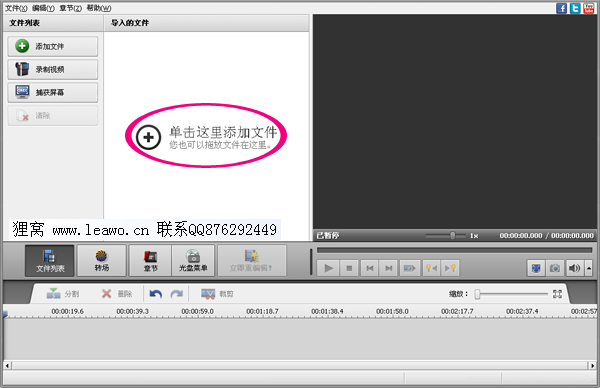Viewport: 600px width, 388px height.
Task: Start 捕获屏幕 screen capture
Action: pos(53,92)
